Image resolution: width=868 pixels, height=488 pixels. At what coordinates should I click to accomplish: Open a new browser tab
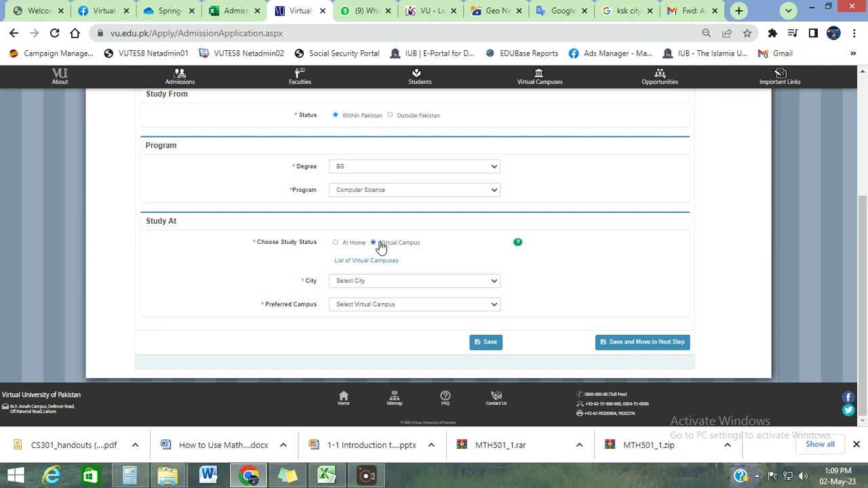tap(739, 11)
